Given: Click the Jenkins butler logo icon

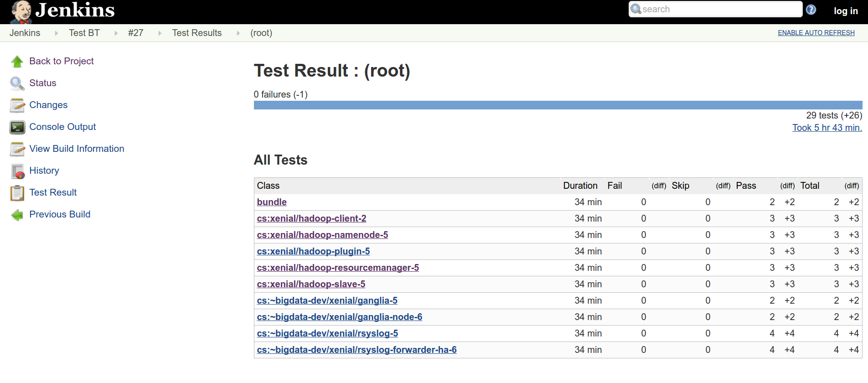Looking at the screenshot, I should [21, 12].
